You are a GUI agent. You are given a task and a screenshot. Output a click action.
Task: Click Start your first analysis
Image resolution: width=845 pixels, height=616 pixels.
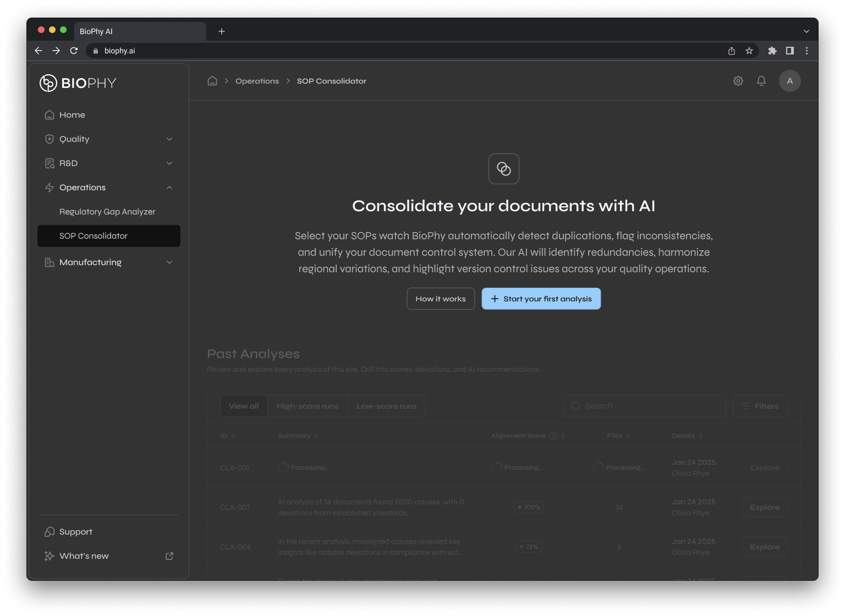(x=541, y=299)
